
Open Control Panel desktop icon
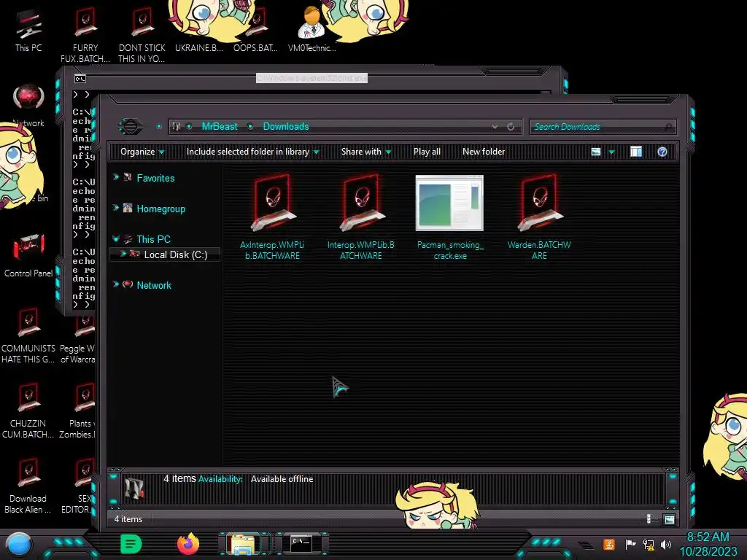point(28,254)
